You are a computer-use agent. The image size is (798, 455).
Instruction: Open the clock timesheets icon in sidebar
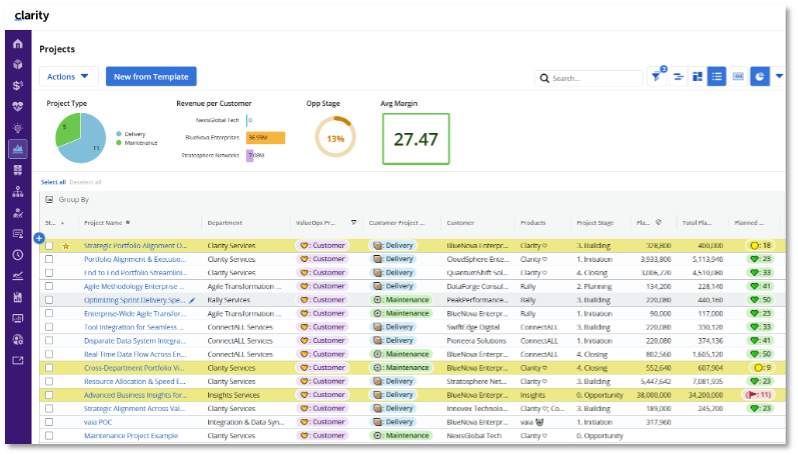tap(18, 254)
